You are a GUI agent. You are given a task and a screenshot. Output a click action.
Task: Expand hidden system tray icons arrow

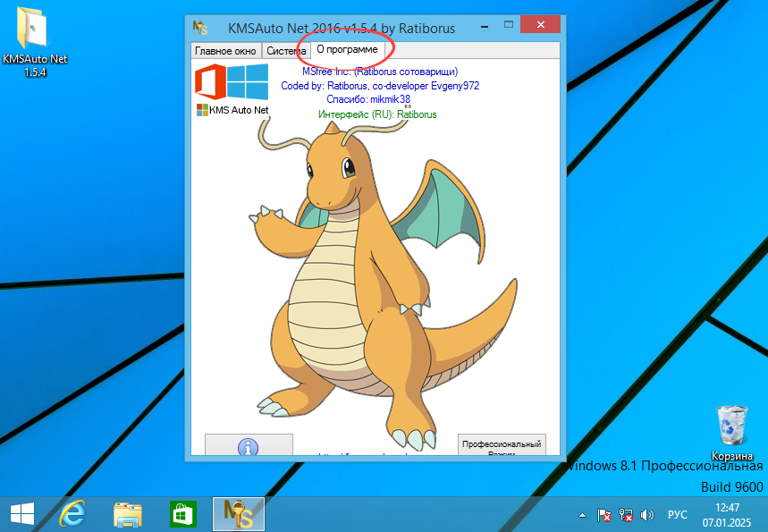pyautogui.click(x=583, y=515)
